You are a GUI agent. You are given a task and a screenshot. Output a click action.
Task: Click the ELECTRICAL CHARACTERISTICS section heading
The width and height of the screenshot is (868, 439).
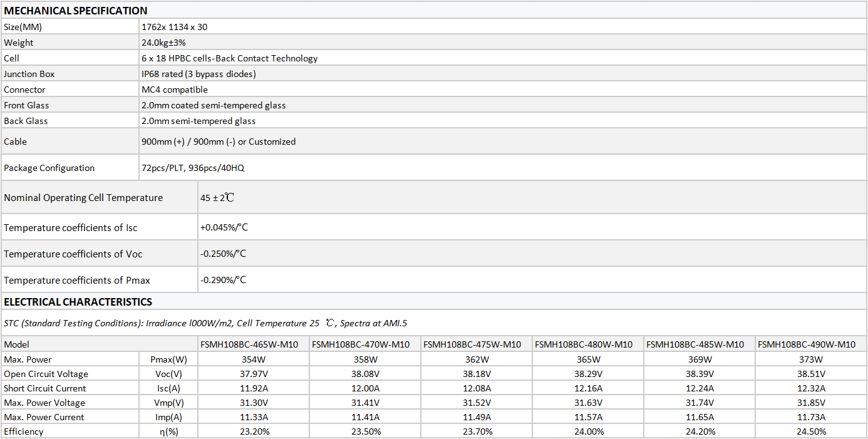[x=78, y=302]
